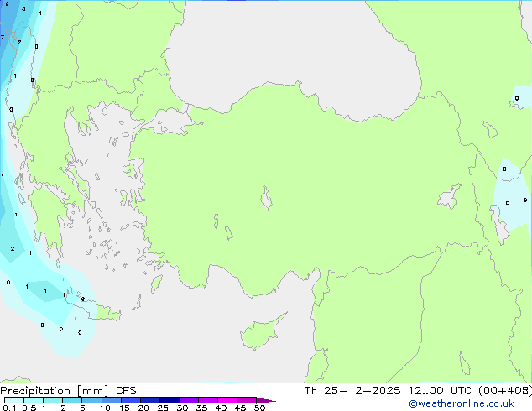Screen dimensions: 532x411
Task: Click the '(00+408)' forecast offset text
Action: (505, 391)
